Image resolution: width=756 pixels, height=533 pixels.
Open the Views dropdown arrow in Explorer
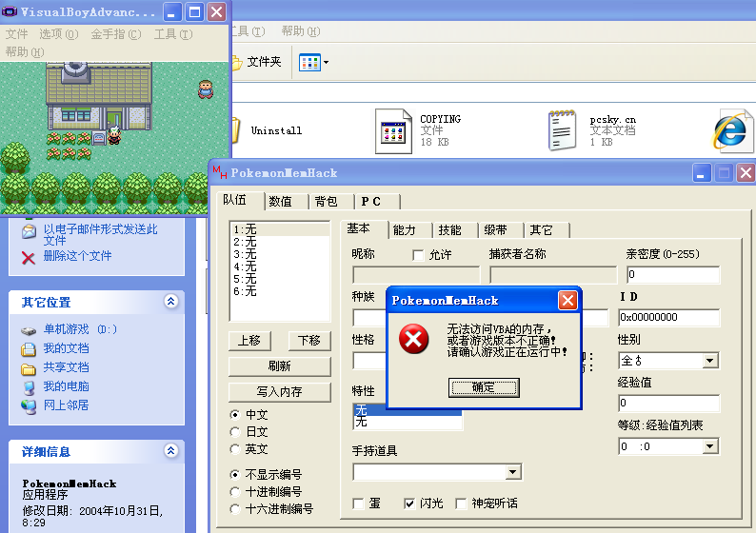click(x=326, y=62)
